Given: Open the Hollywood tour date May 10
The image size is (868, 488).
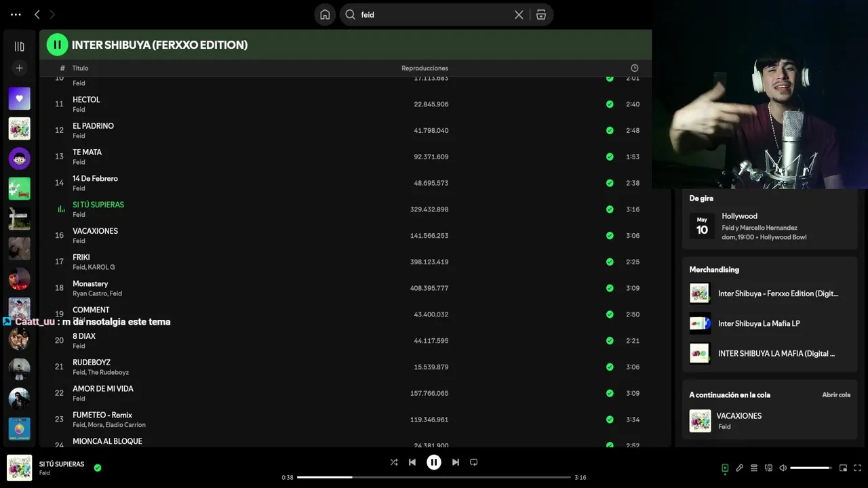Looking at the screenshot, I should (x=770, y=226).
